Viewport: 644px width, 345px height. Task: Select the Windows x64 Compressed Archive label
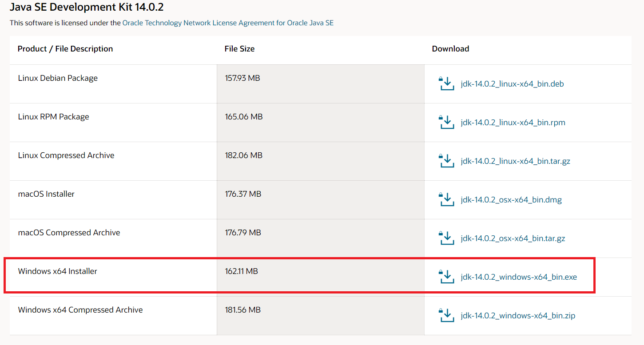(x=80, y=310)
